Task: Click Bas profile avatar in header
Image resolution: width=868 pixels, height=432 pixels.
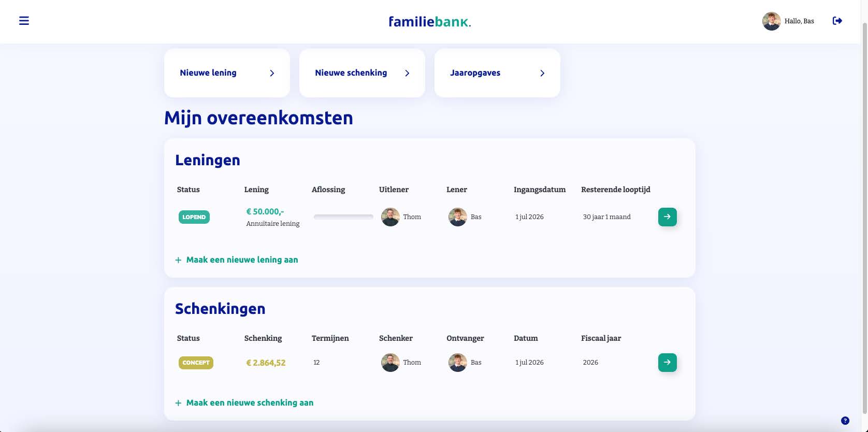Action: click(771, 21)
